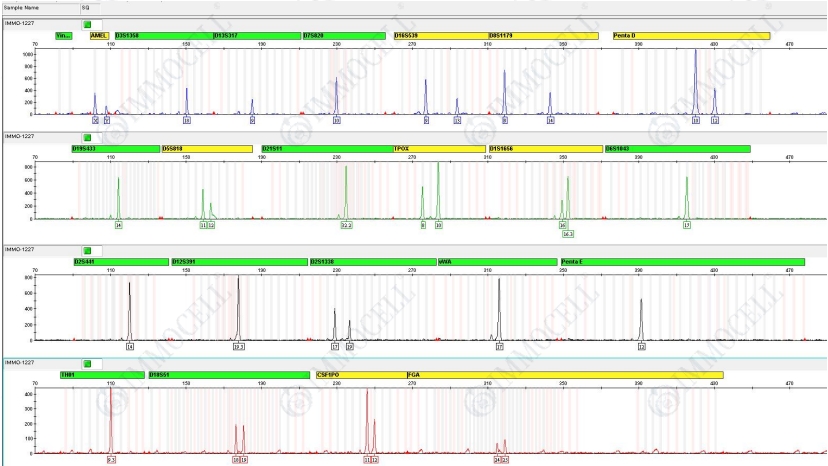The image size is (828, 466).
Task: Click the allele label under the D13S317 peak
Action: point(252,120)
